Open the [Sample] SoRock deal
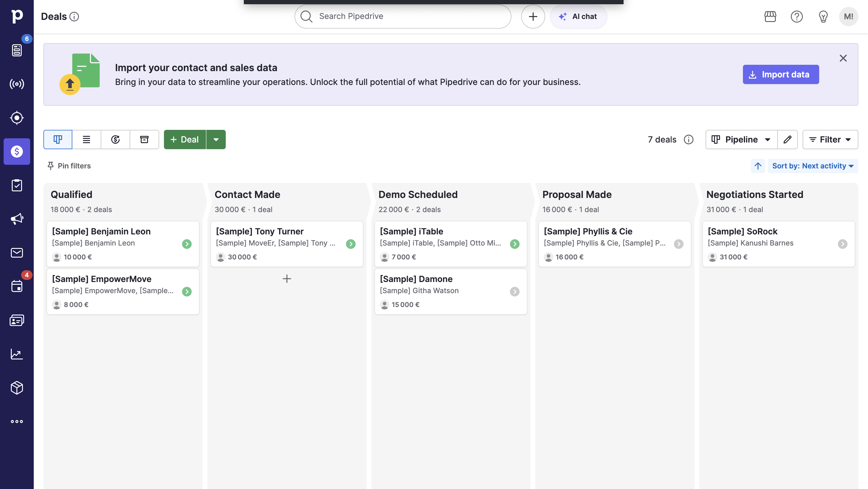 tap(779, 244)
